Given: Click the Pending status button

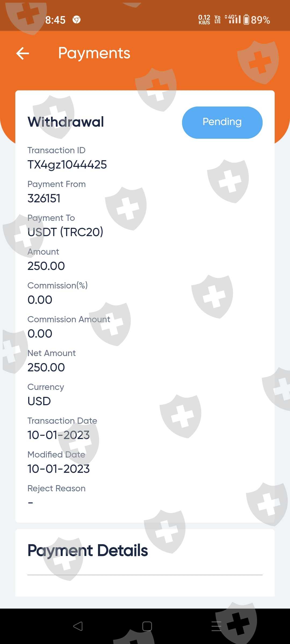Looking at the screenshot, I should click(x=222, y=122).
